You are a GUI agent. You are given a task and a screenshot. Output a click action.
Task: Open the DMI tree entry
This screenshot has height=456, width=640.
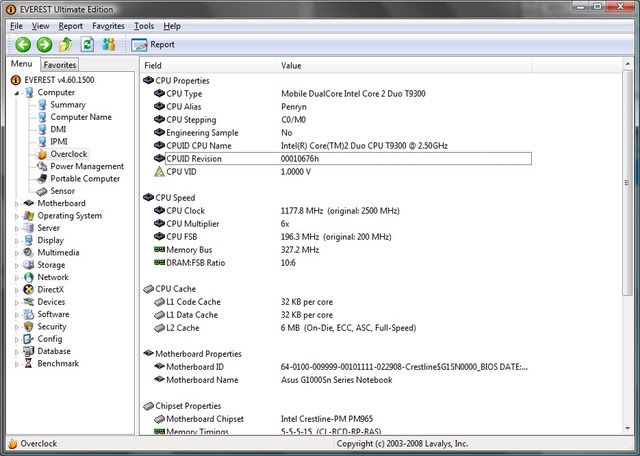click(58, 129)
